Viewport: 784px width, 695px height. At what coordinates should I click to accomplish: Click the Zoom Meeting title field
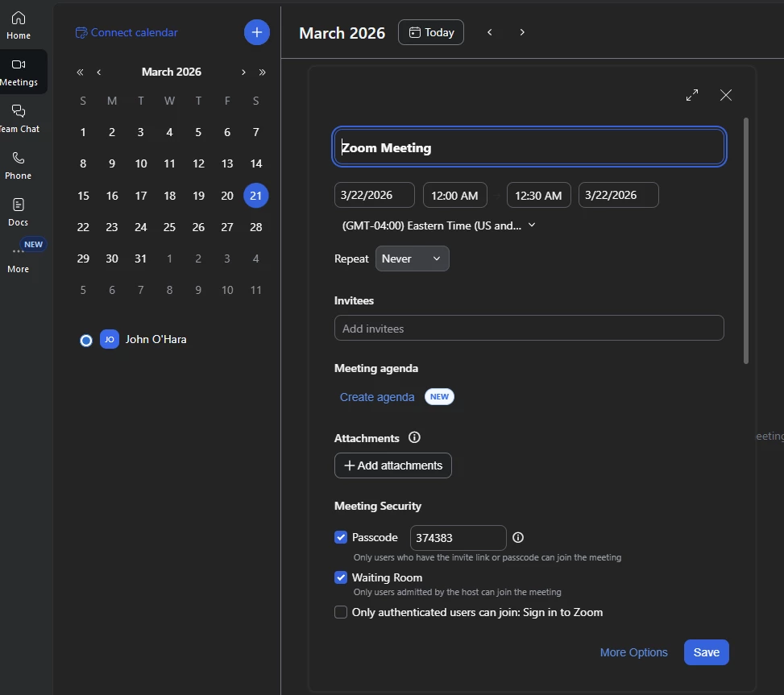pos(529,147)
